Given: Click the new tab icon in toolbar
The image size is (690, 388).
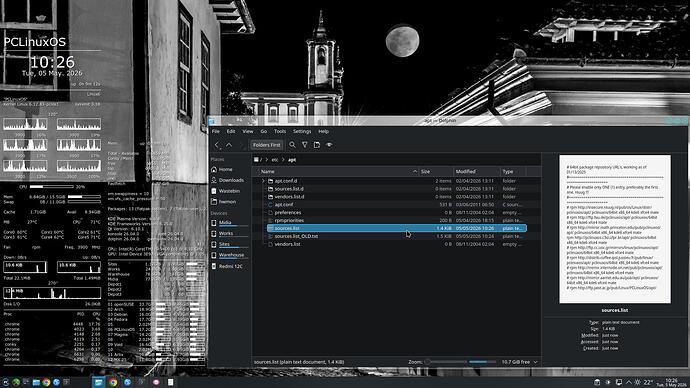Looking at the screenshot, I should (x=317, y=145).
